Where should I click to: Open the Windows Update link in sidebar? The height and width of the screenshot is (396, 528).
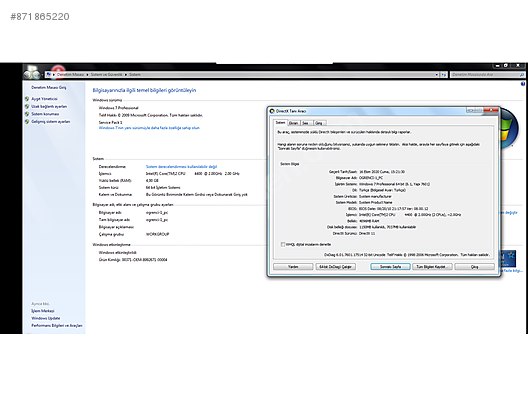(x=46, y=318)
